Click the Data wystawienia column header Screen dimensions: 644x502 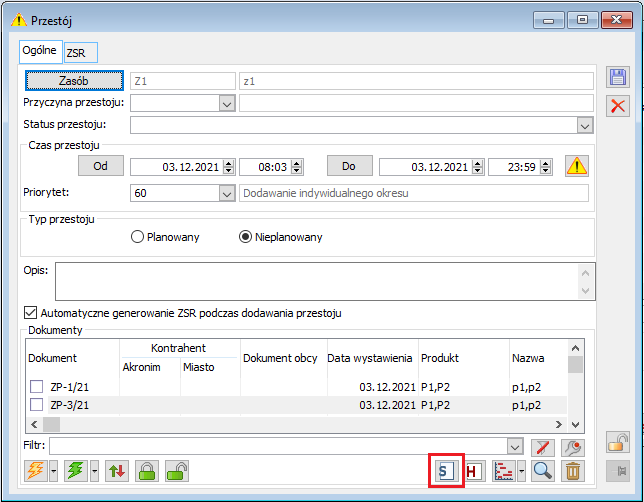pyautogui.click(x=372, y=358)
